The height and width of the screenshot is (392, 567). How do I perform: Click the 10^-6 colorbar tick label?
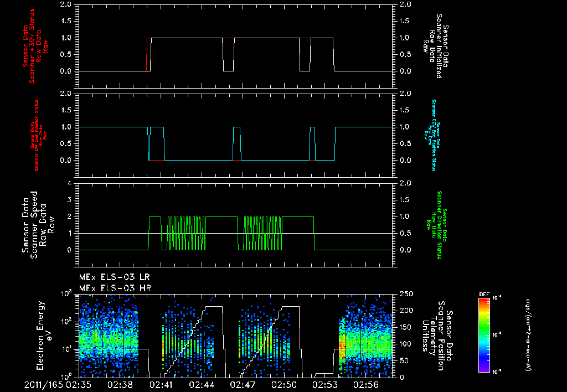[497, 372]
